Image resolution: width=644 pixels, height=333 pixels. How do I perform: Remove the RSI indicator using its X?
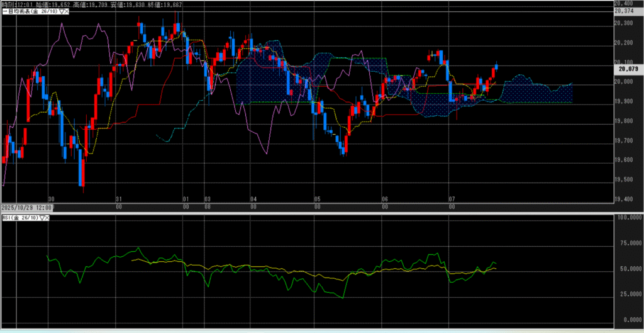[47, 217]
